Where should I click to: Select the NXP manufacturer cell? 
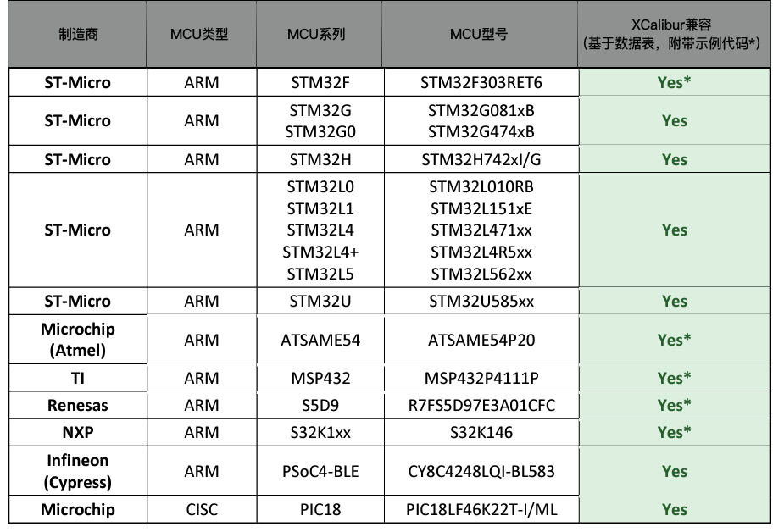[77, 432]
